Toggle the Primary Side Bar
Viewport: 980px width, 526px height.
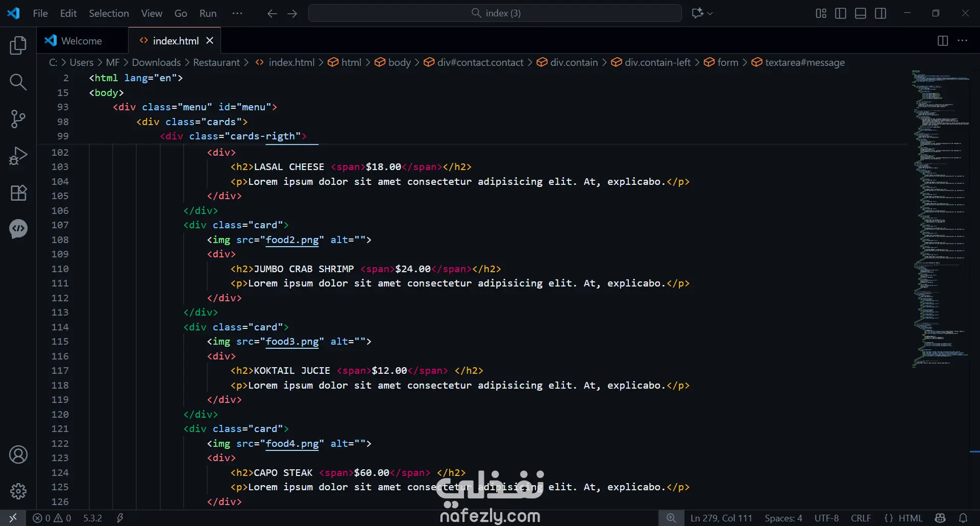[x=841, y=13]
